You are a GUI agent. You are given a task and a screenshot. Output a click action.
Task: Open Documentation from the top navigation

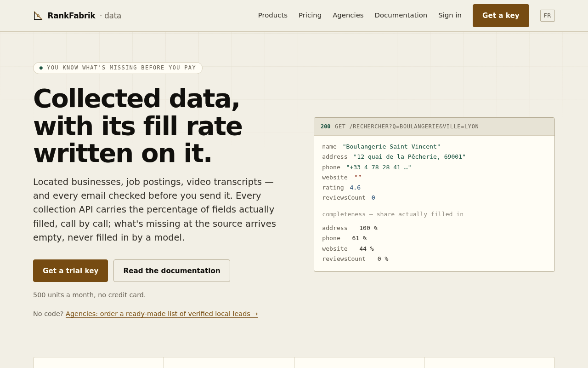click(401, 15)
